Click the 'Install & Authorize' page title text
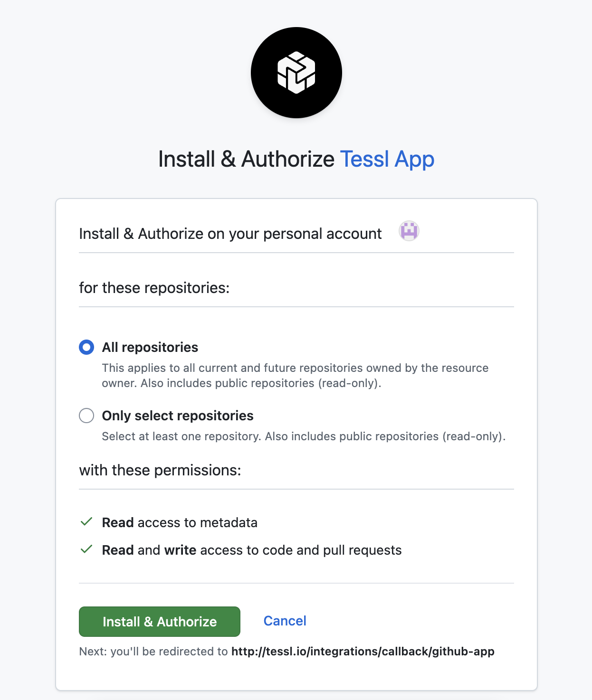 click(x=246, y=159)
